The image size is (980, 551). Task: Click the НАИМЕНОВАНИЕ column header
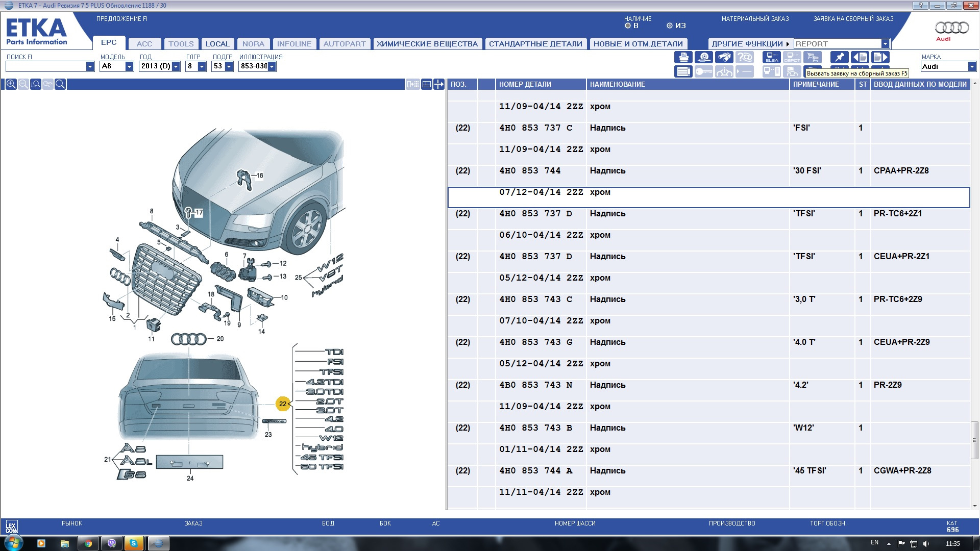pos(688,84)
